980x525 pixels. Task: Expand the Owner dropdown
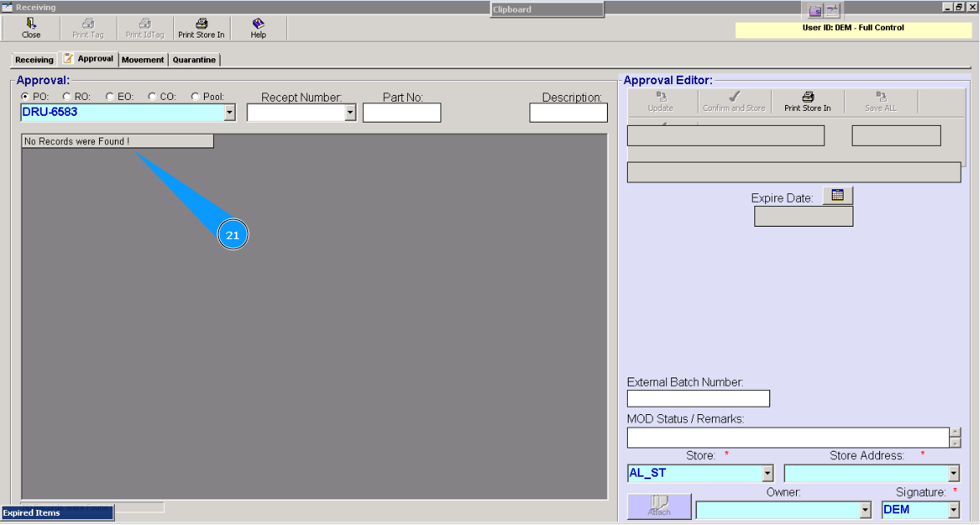click(865, 510)
